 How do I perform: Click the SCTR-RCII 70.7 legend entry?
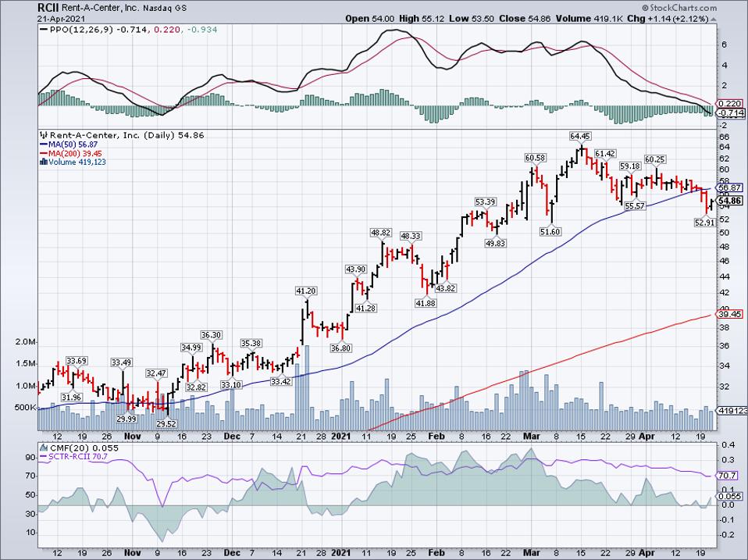[x=78, y=457]
